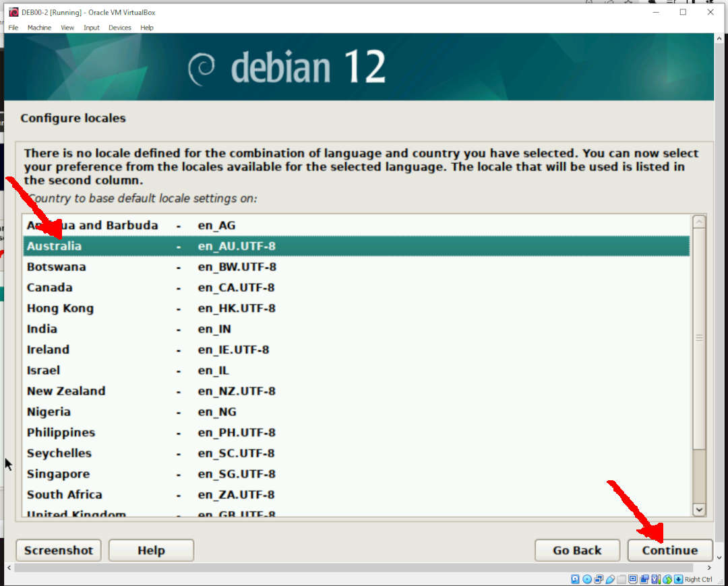Click the VM window horizontal scrollbar
Viewport: 728px width, 586px height.
[353, 567]
